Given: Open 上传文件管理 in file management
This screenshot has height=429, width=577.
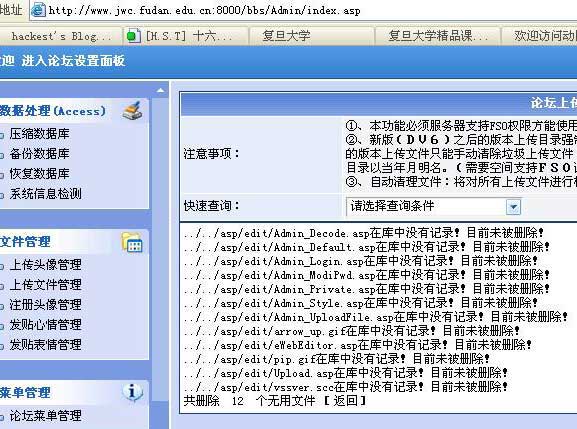Looking at the screenshot, I should click(x=45, y=284).
